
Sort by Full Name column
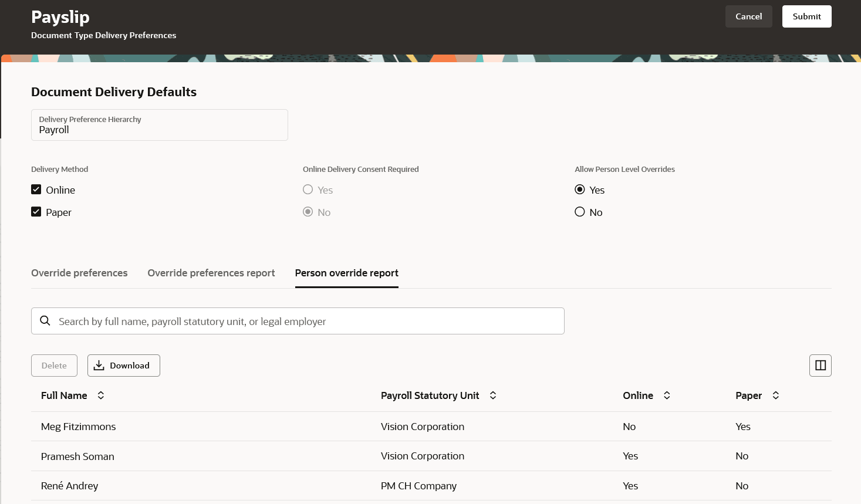pos(101,395)
